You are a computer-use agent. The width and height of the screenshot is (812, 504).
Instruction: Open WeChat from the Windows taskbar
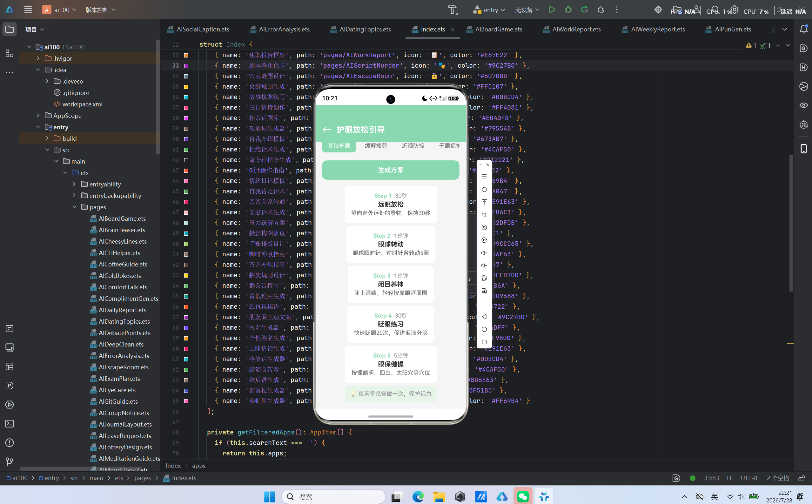(523, 497)
